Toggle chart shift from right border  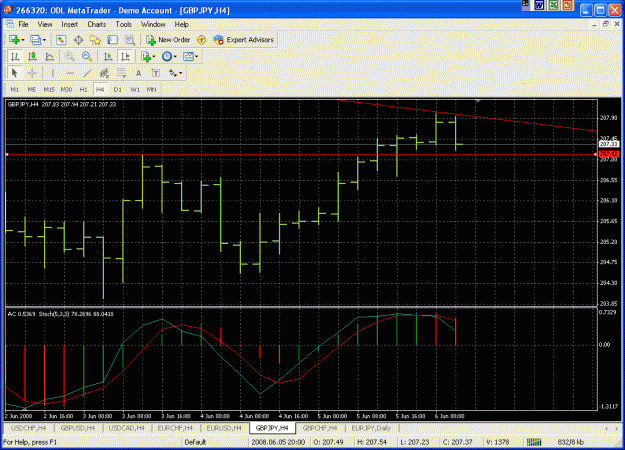click(126, 57)
